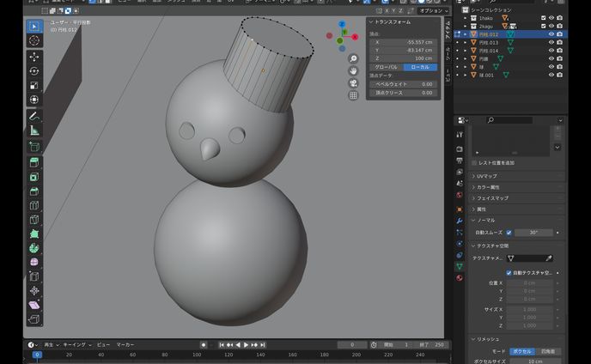Screen dimensions: 591x364
Task: Click the viewport zoom magnifier icon
Action: point(353,58)
